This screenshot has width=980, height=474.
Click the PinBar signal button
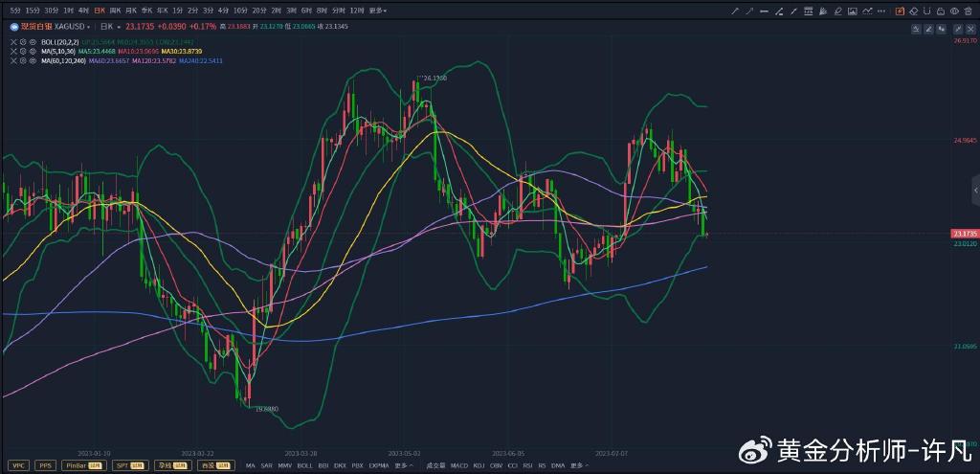click(x=78, y=465)
